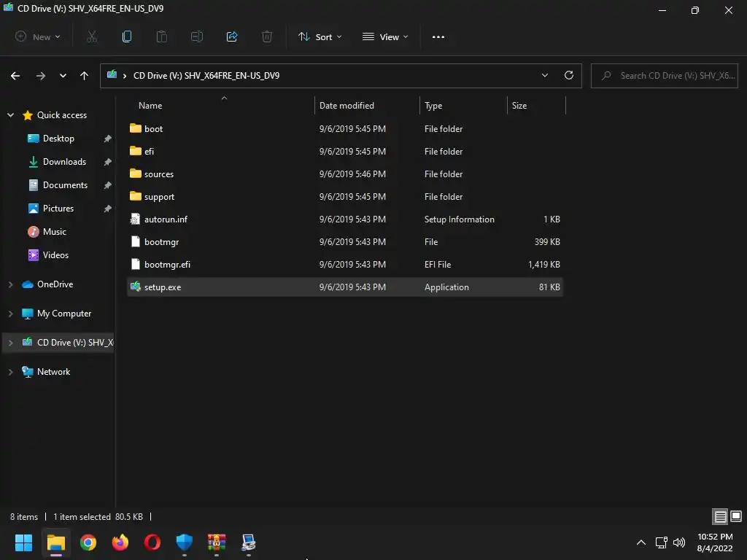The image size is (747, 560).
Task: Collapse the Quick access tree
Action: [x=10, y=114]
